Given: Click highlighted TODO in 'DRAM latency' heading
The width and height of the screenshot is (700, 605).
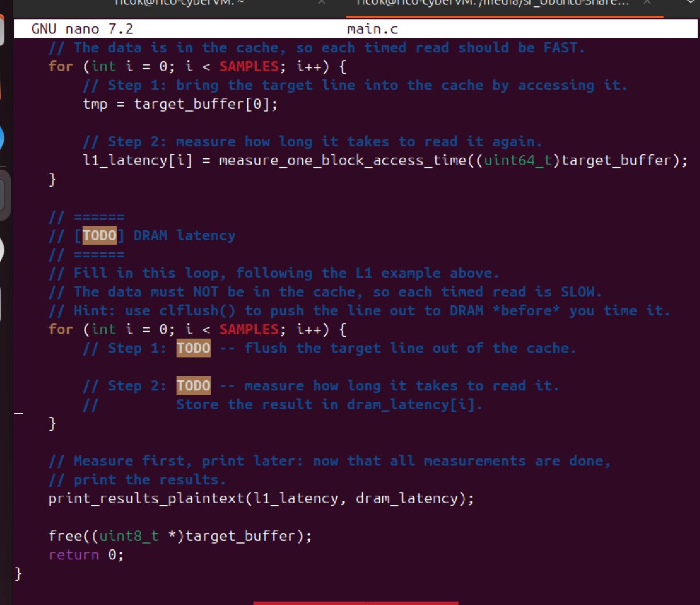Looking at the screenshot, I should pos(100,236).
